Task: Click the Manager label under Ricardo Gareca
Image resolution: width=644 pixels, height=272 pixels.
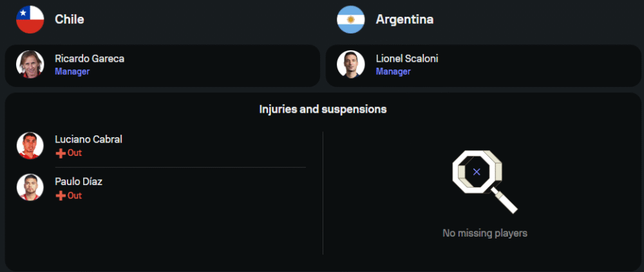Action: click(72, 72)
